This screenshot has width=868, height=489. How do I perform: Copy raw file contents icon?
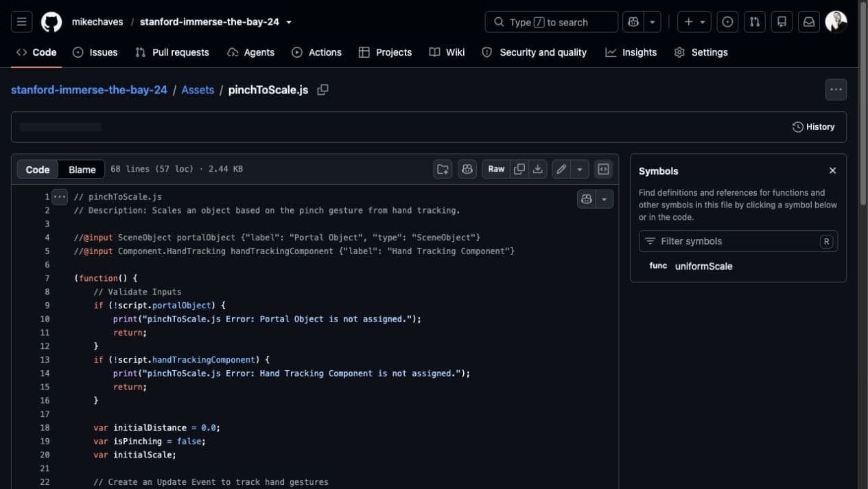pos(519,169)
